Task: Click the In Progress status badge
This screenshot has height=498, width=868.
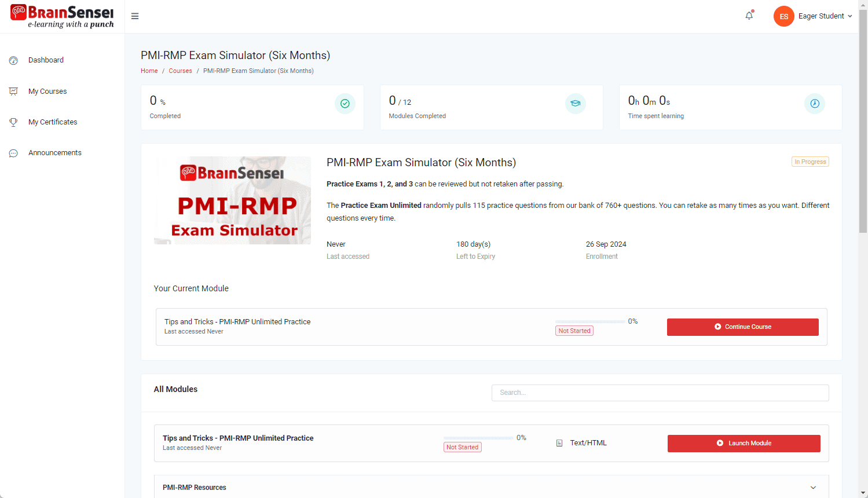Action: [810, 162]
